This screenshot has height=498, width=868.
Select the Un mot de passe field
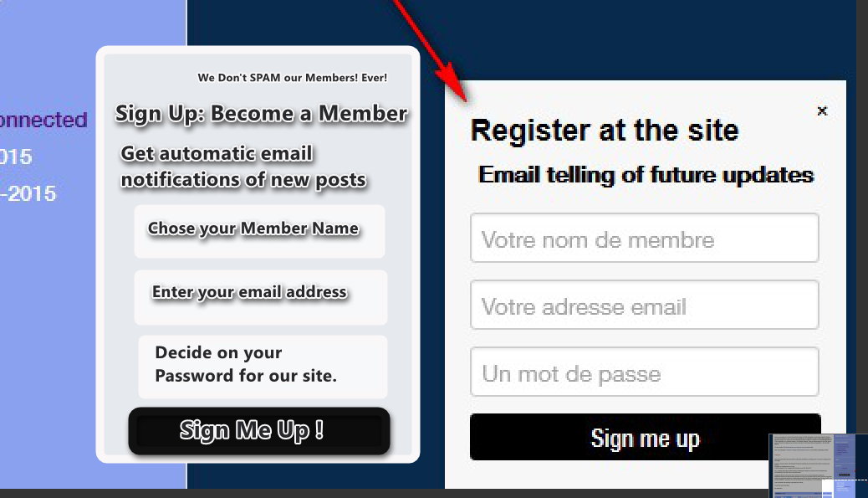click(645, 372)
